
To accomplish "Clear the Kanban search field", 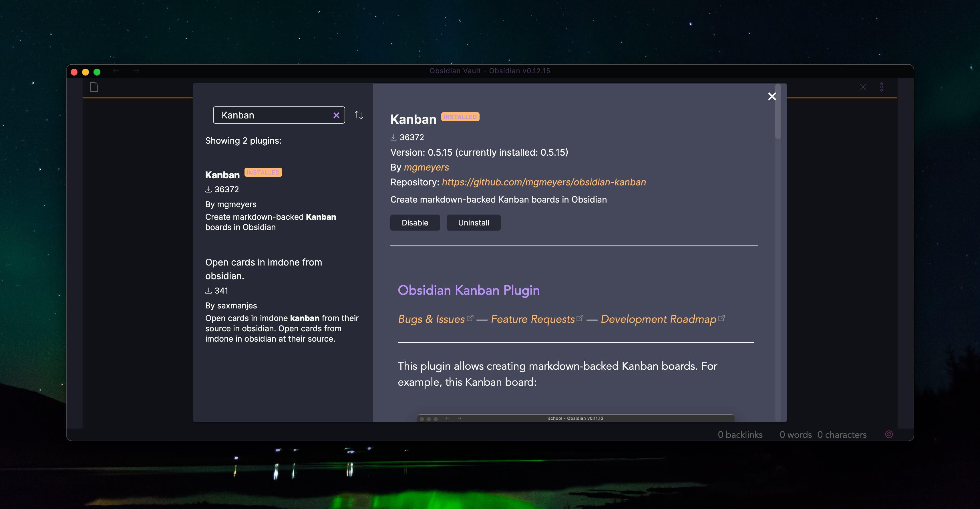I will (336, 115).
